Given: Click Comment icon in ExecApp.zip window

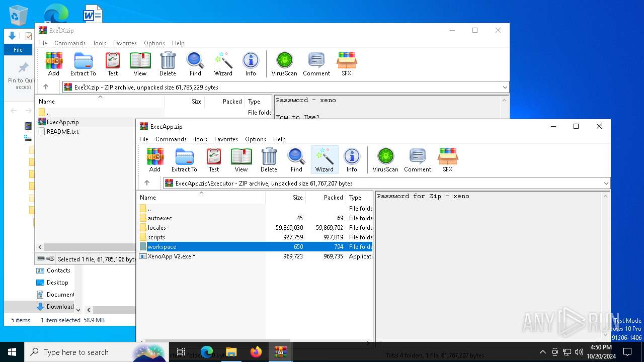Looking at the screenshot, I should [418, 160].
